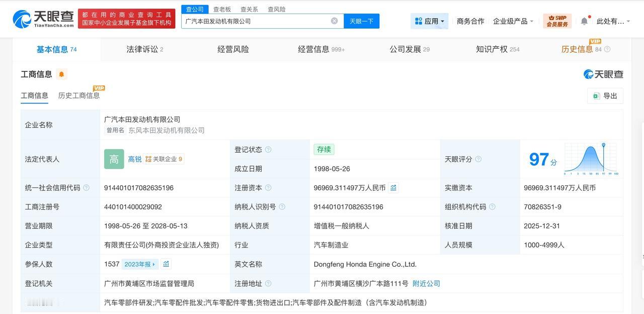Expand the 2023年报 selector
Screen dimensions: 644x314
140,264
